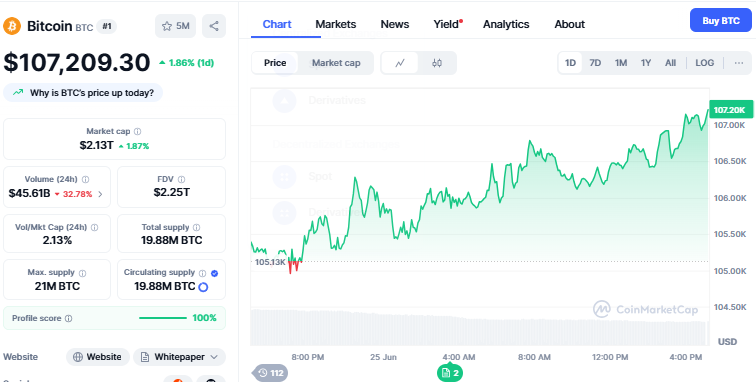Click the Market cap info icon
The image size is (756, 382).
[x=137, y=131]
